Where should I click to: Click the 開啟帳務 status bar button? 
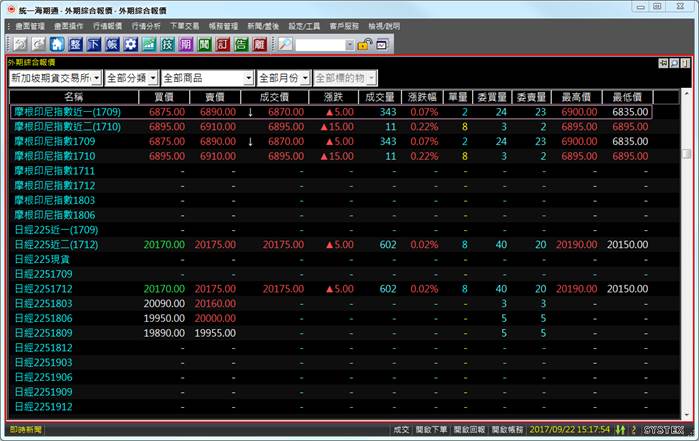tap(507, 430)
